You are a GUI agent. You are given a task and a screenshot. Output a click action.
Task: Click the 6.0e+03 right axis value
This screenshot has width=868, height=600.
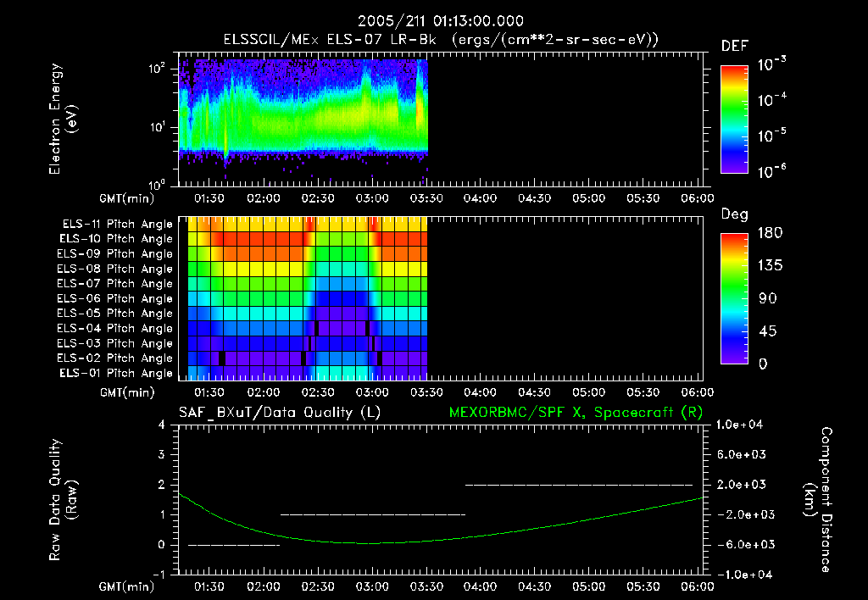click(x=742, y=455)
